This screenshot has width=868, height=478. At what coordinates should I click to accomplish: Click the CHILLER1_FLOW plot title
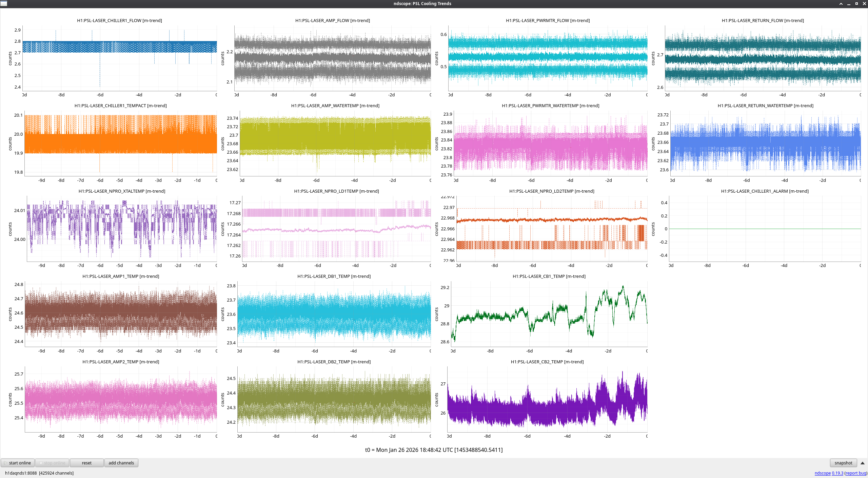pos(119,20)
